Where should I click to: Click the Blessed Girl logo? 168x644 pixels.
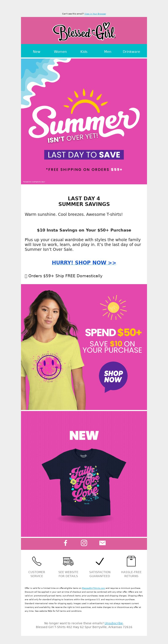click(84, 32)
